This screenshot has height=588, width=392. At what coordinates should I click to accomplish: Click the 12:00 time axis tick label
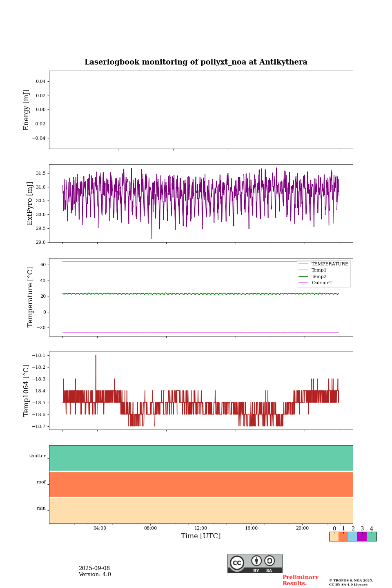pos(201,528)
